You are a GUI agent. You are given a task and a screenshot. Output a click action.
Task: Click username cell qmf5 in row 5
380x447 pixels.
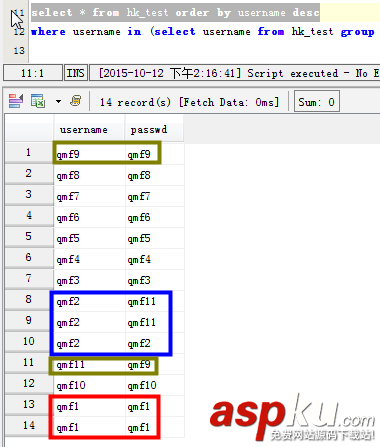[x=89, y=238]
